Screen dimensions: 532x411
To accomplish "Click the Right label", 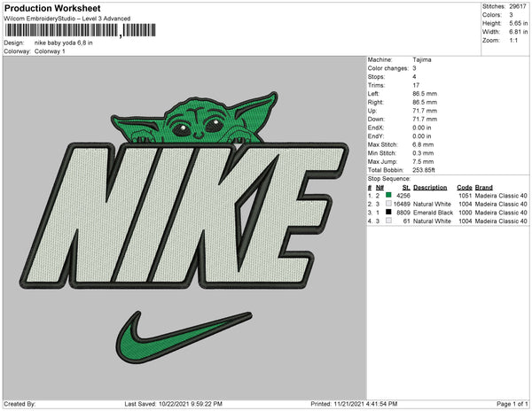I will click(x=376, y=103).
